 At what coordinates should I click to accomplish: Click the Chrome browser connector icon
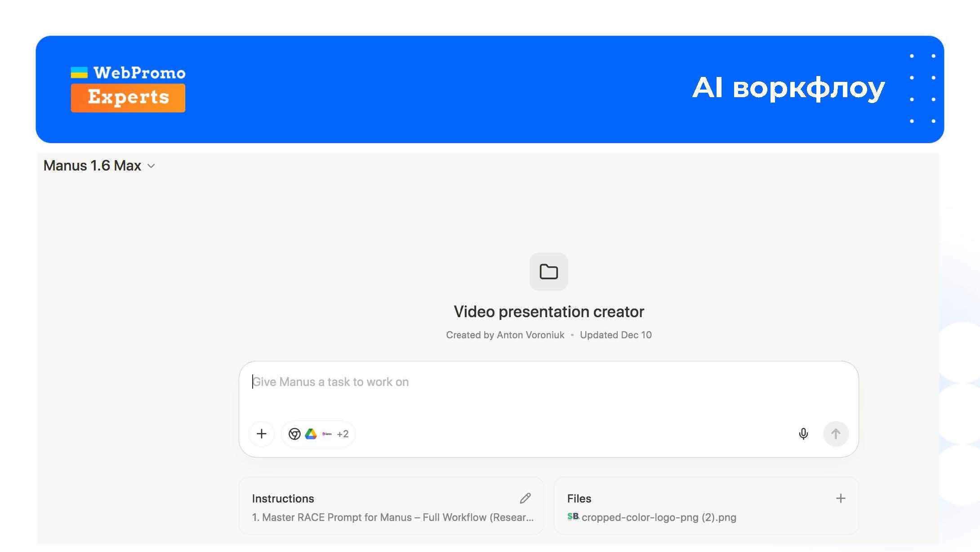click(294, 434)
